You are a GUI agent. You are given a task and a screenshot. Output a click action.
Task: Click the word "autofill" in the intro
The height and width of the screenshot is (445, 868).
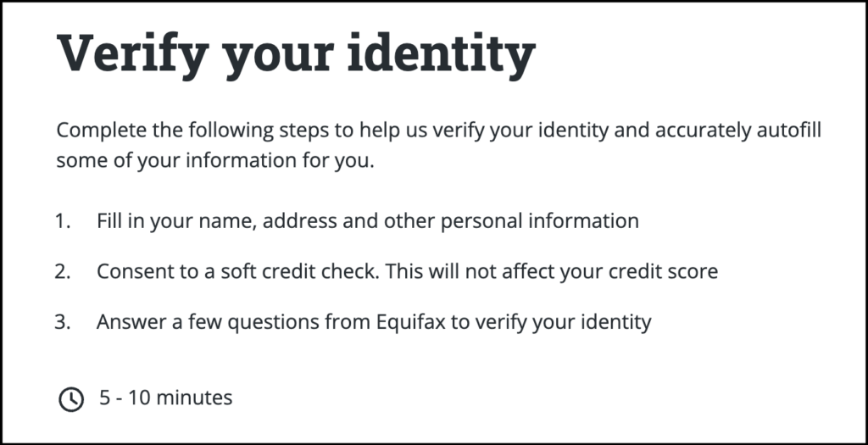(x=787, y=131)
